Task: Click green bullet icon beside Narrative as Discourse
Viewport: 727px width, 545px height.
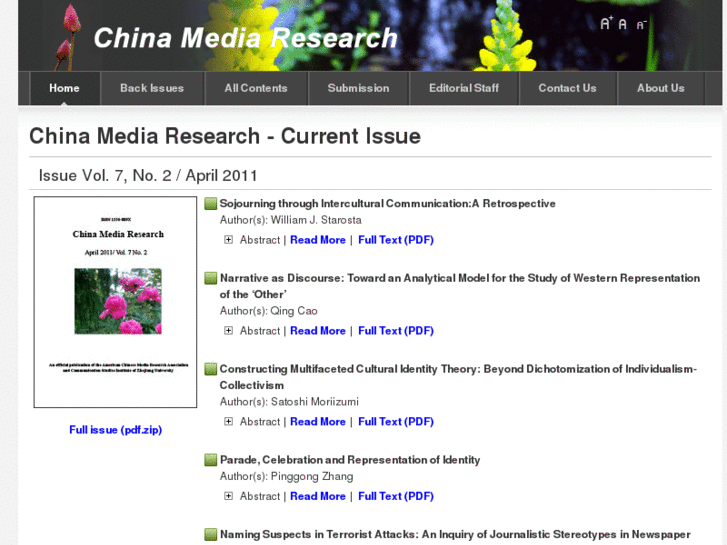Action: [210, 278]
